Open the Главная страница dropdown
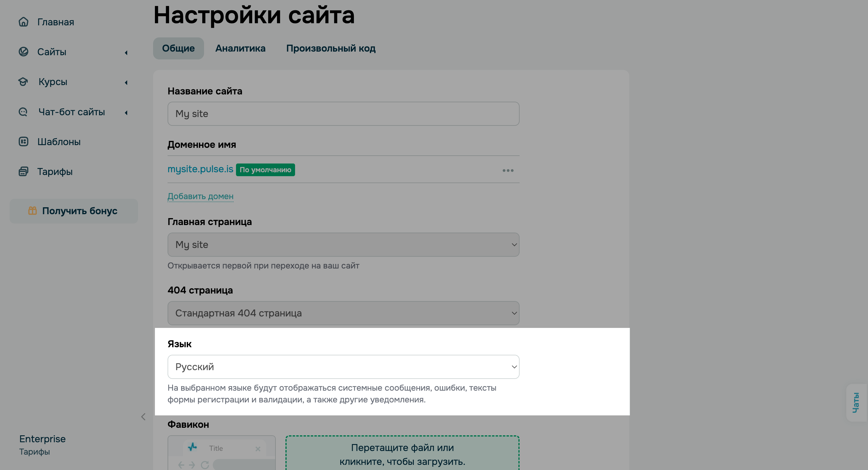Viewport: 868px width, 470px height. pos(343,244)
